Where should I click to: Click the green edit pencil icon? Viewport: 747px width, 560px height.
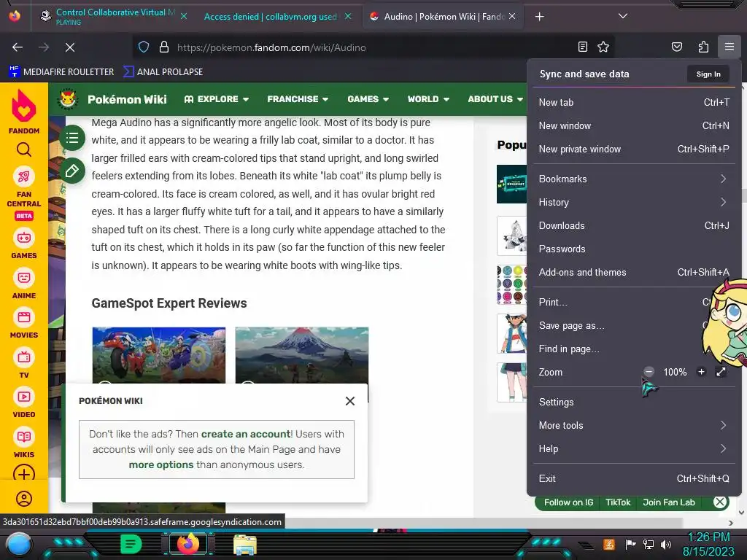[x=72, y=171]
